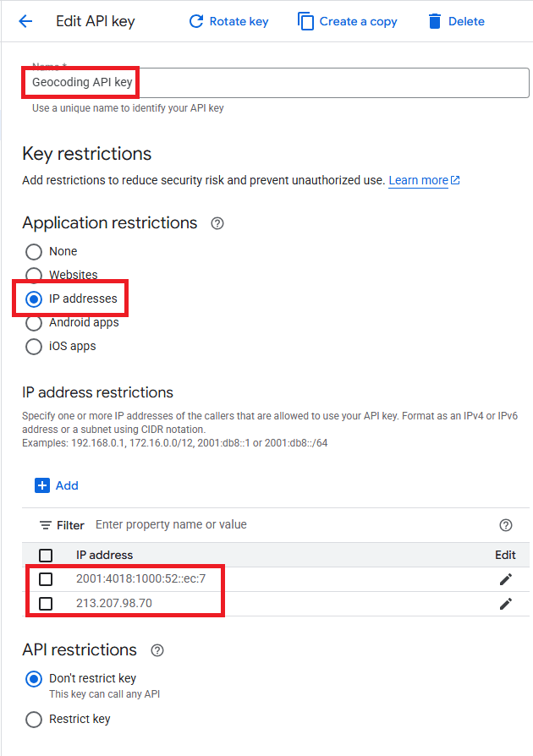Image resolution: width=533 pixels, height=756 pixels.
Task: Open help icon beside API restrictions
Action: pos(157,650)
